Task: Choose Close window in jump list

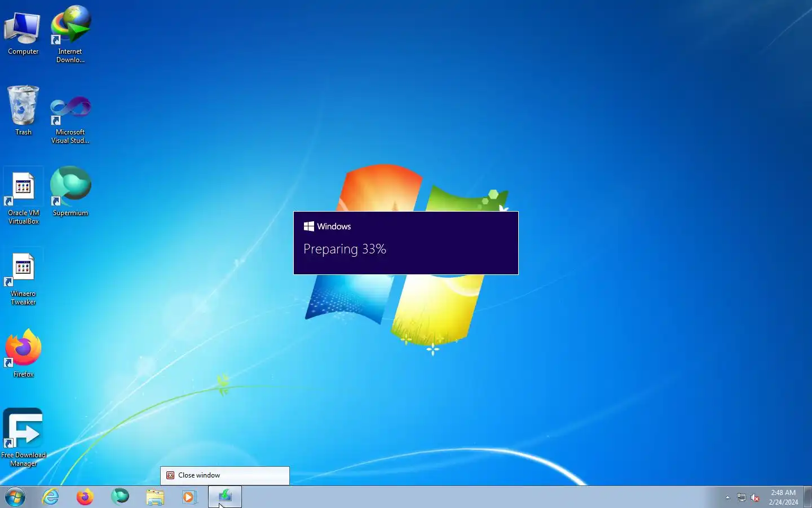Action: [225, 475]
